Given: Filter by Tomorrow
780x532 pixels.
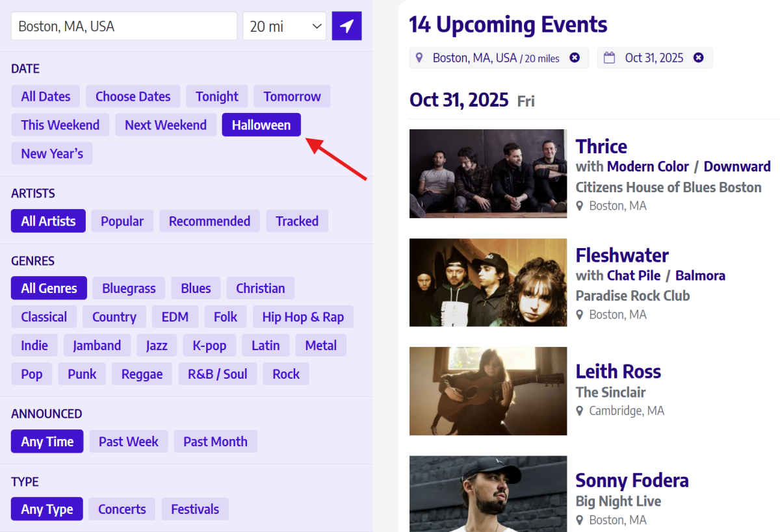Looking at the screenshot, I should (292, 96).
